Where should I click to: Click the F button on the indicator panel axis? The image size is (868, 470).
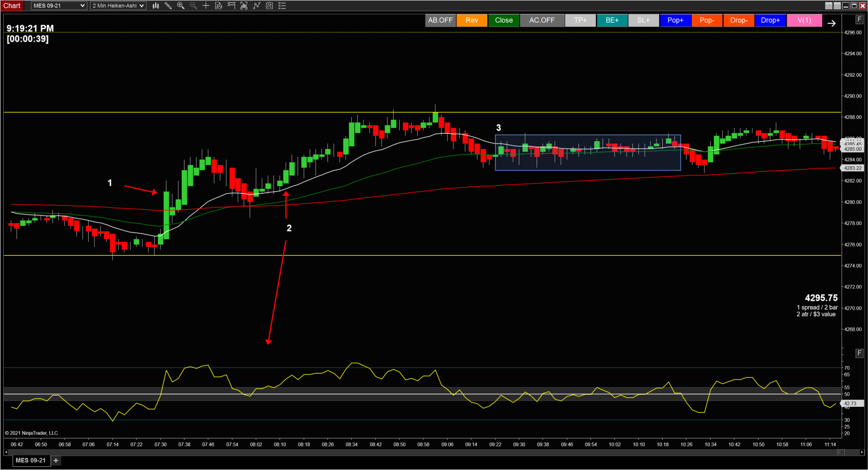[859, 353]
